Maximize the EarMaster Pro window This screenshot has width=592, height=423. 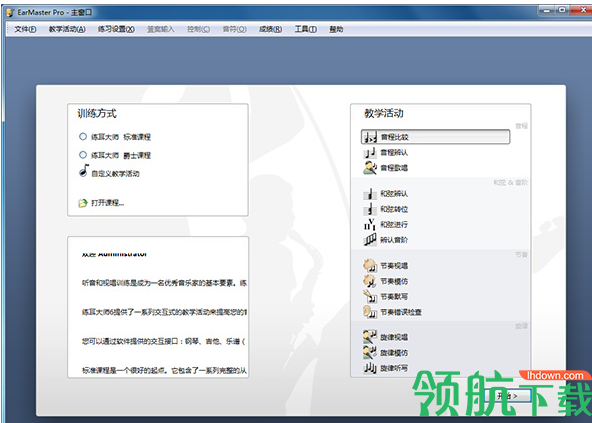[562, 10]
